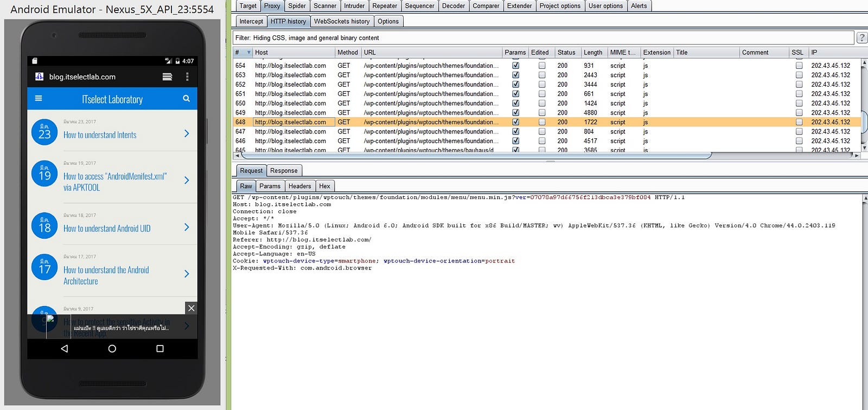The height and width of the screenshot is (410, 868).
Task: Switch to the Intercept sub-tab
Action: pyautogui.click(x=251, y=21)
